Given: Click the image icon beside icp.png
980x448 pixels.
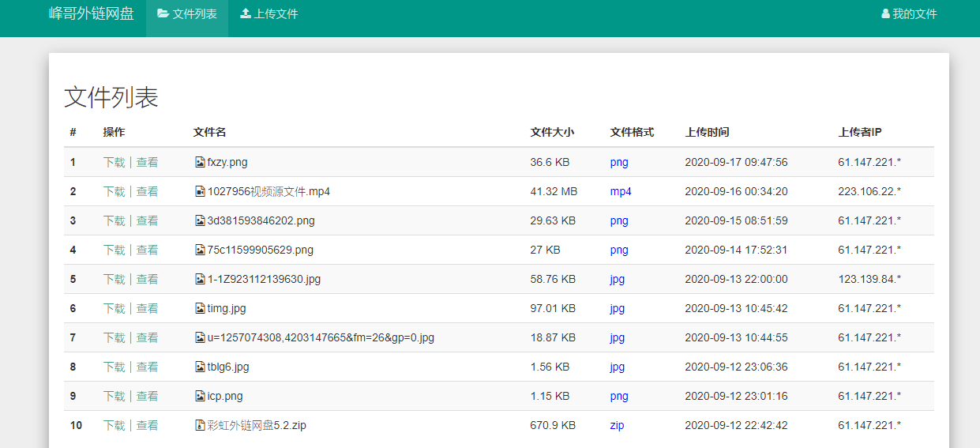Looking at the screenshot, I should (x=200, y=396).
